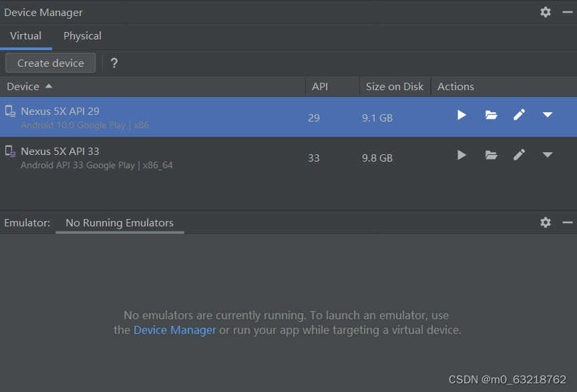Screen dimensions: 577x392
Task: Edit the Nexus 5X API 29 virtual device
Action: [x=519, y=115]
